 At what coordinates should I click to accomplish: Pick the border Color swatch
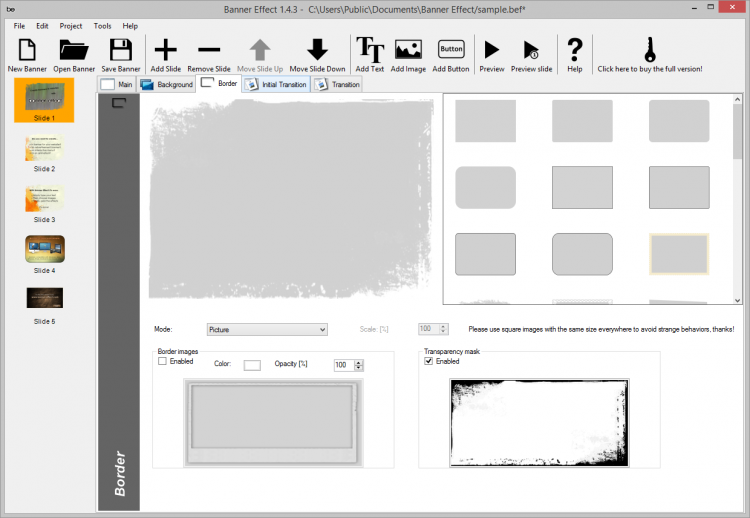tap(252, 366)
